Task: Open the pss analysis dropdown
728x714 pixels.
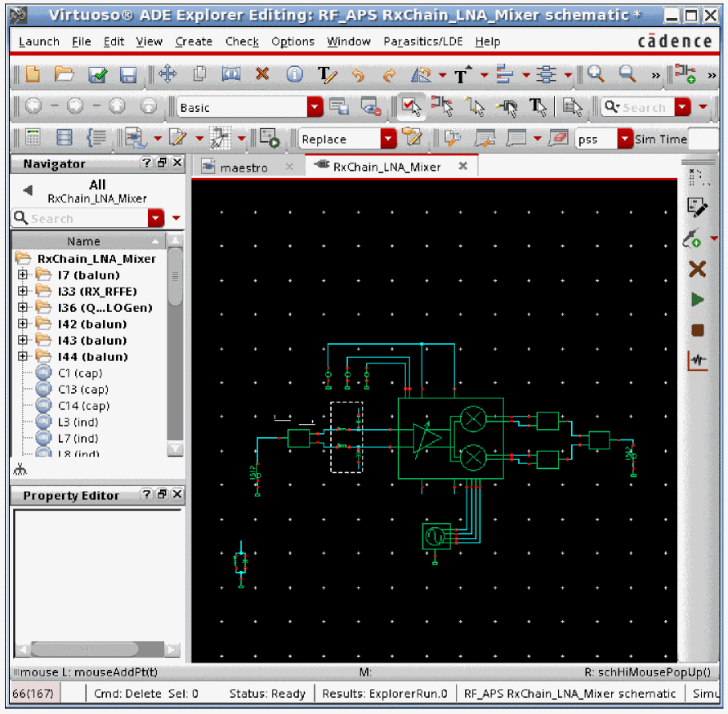Action: click(624, 139)
